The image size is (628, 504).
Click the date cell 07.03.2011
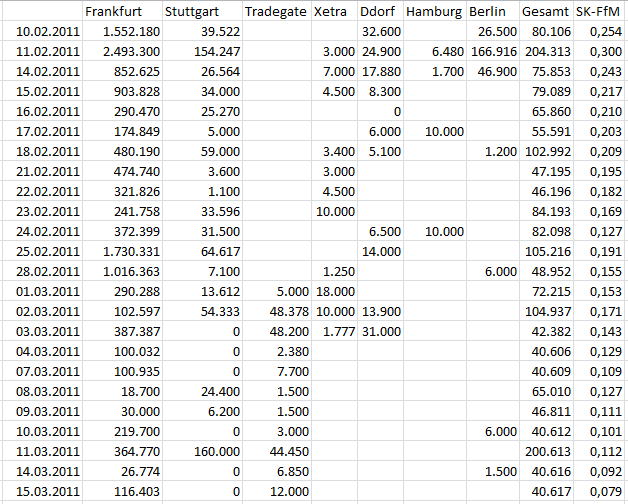coord(42,371)
